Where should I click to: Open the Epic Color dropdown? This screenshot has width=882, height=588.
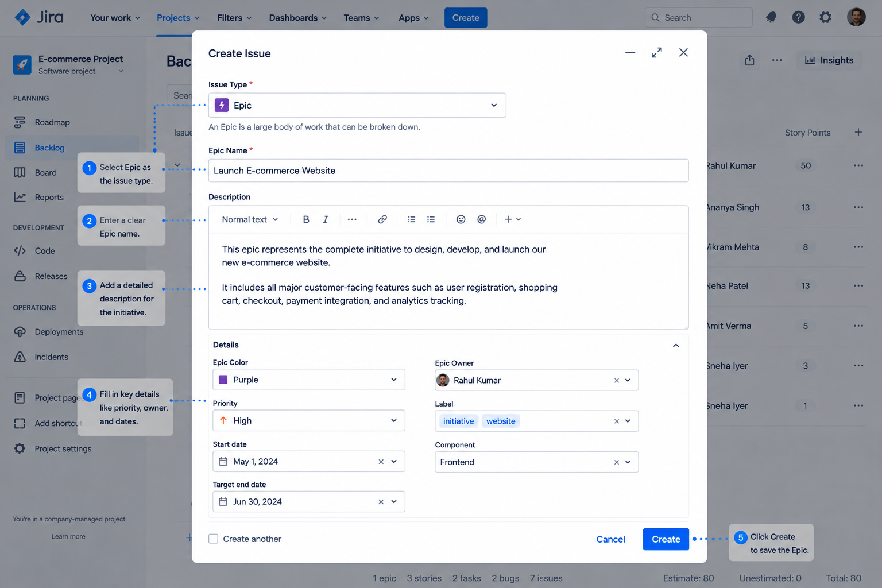pyautogui.click(x=309, y=380)
